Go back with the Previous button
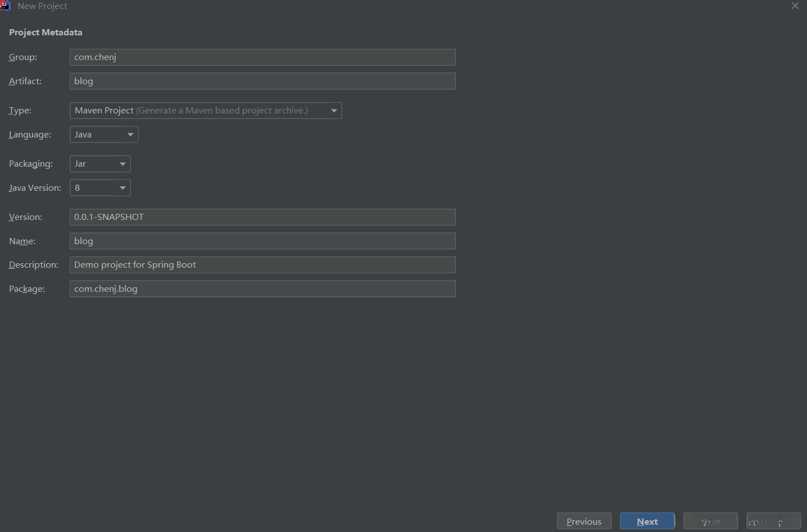Viewport: 807px width, 532px height. 584,521
